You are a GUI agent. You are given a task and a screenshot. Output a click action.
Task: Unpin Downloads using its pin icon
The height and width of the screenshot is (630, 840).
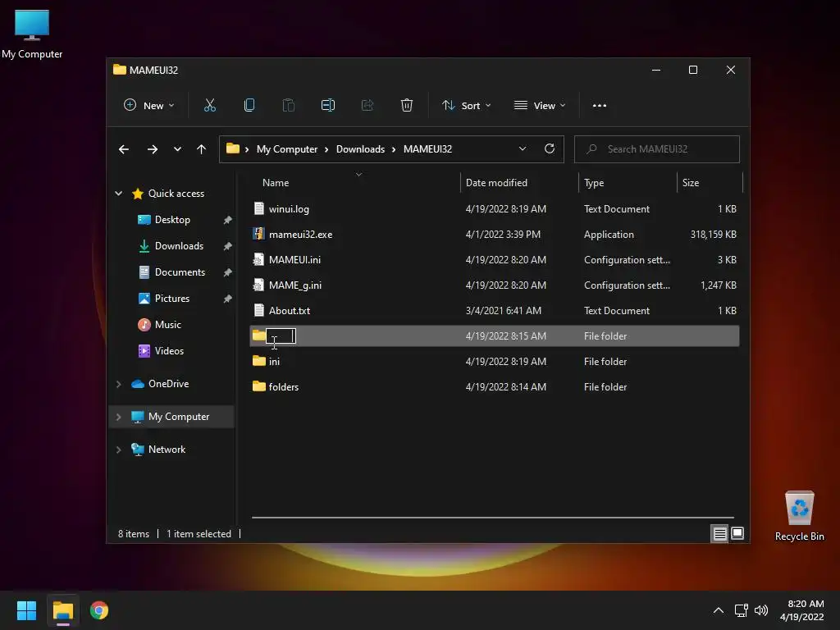227,246
